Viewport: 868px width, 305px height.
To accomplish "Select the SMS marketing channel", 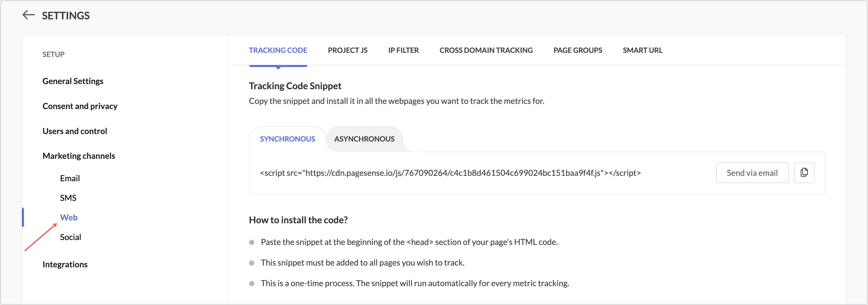I will pos(68,198).
